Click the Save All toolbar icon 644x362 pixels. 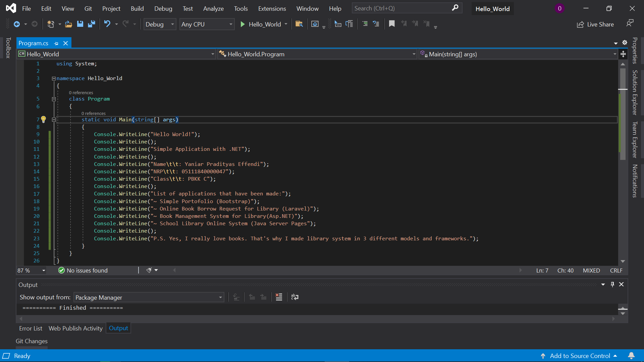point(91,24)
